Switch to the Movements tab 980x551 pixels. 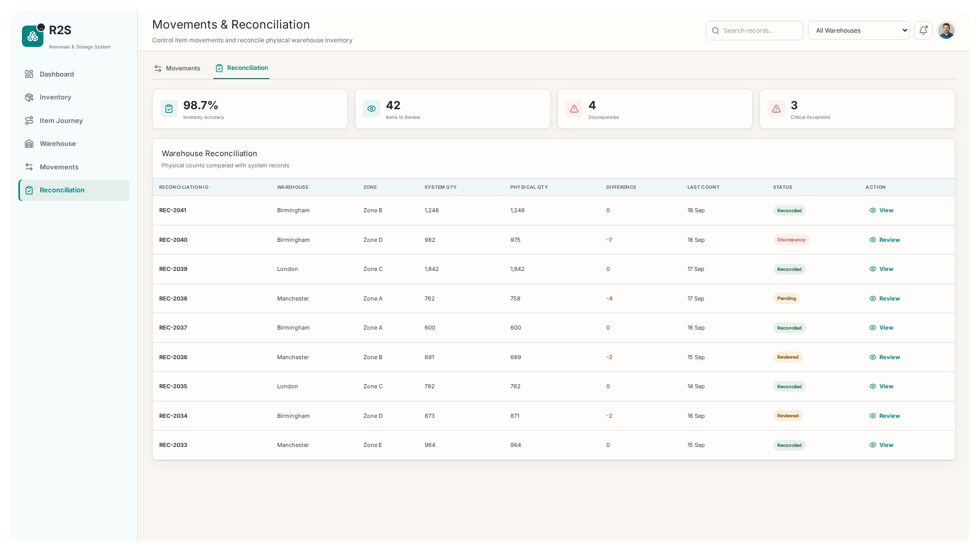(177, 68)
